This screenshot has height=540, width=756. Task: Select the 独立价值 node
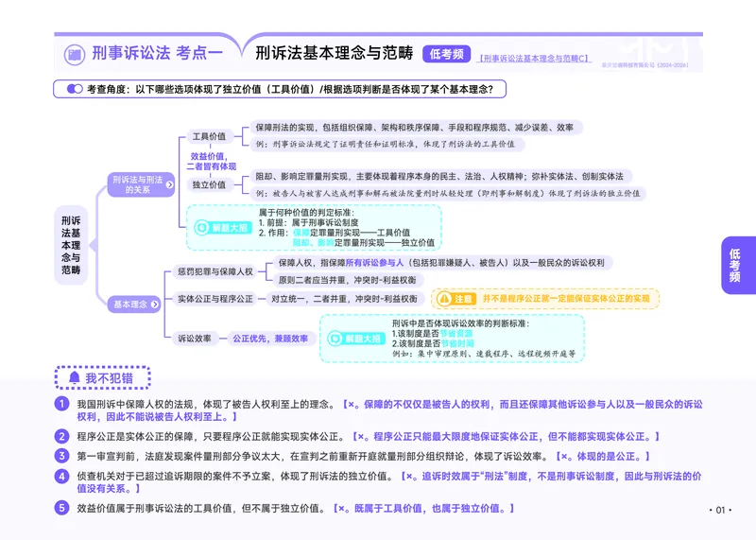point(209,184)
